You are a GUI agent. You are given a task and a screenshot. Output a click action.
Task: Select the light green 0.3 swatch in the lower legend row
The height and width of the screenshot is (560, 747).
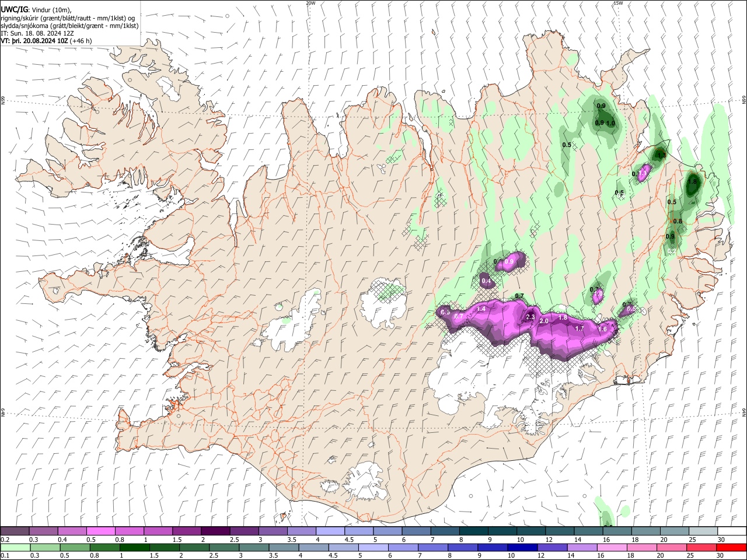(x=45, y=547)
